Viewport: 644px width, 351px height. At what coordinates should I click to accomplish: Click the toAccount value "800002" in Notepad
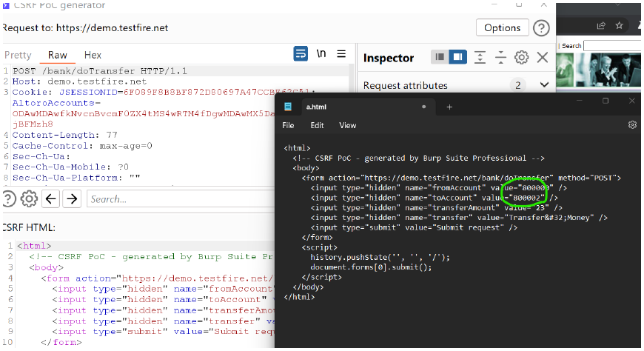coord(526,198)
